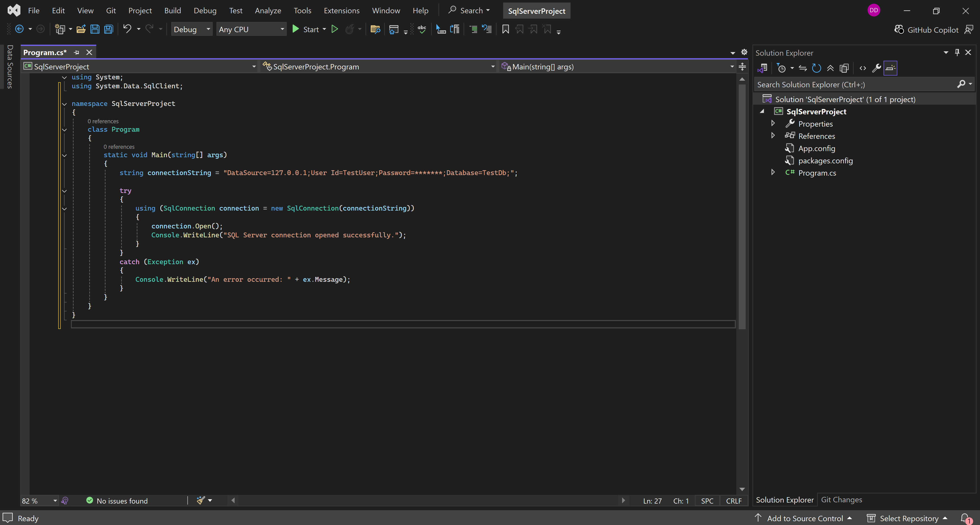Run code cleanup from the status bar
Screen dimensions: 980x525
click(200, 501)
